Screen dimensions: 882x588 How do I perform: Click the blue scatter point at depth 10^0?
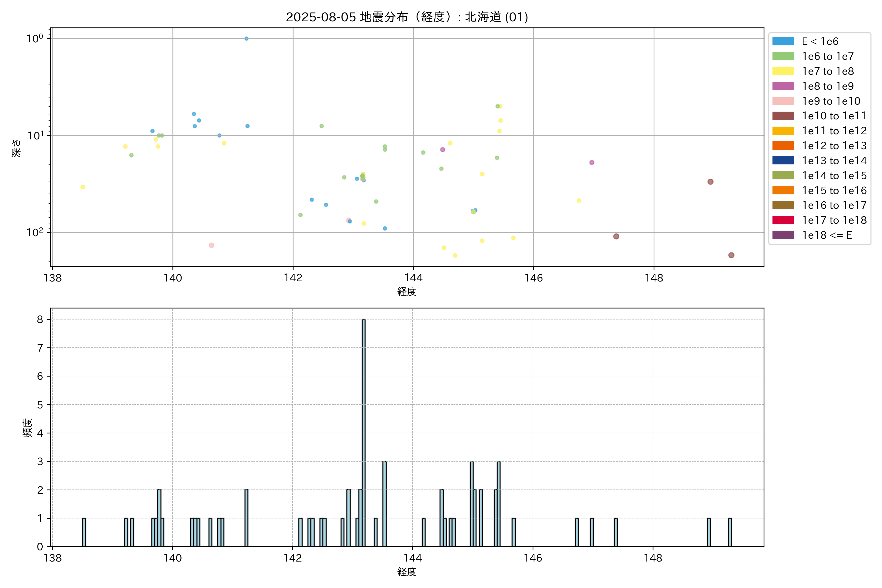click(x=246, y=39)
